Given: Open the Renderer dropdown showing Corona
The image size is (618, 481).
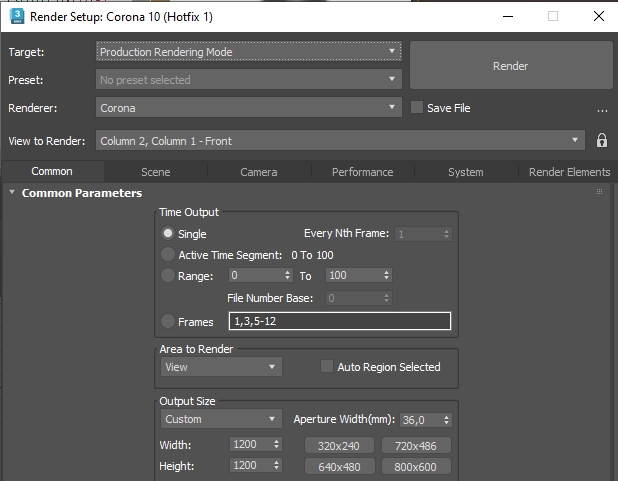Looking at the screenshot, I should [x=249, y=108].
